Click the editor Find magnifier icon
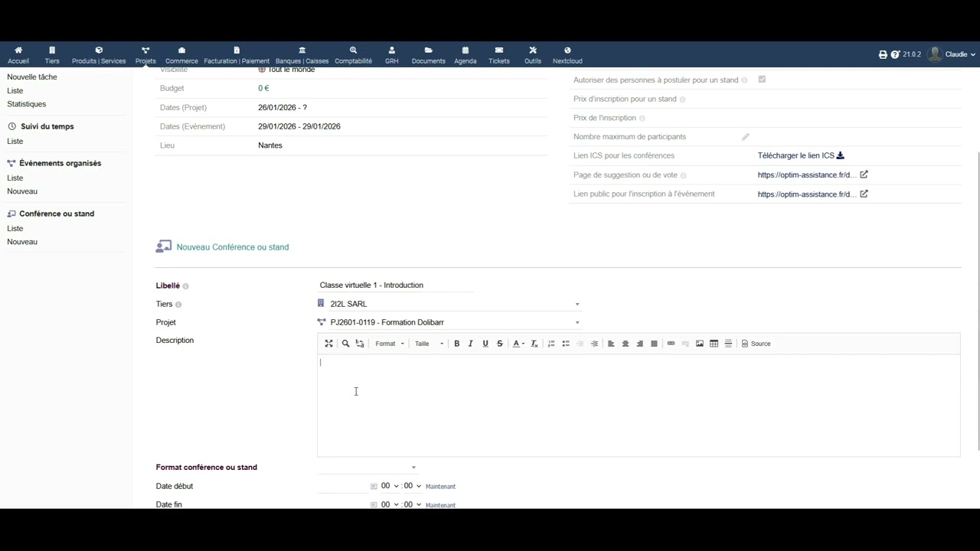 (x=345, y=344)
